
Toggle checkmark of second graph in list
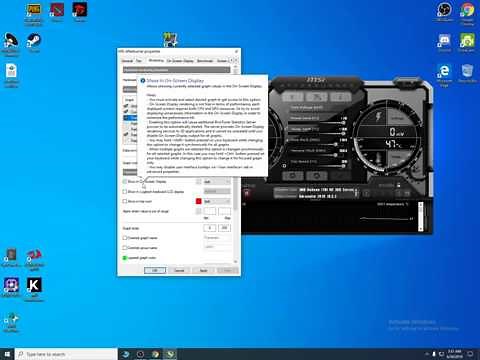pyautogui.click(x=126, y=112)
